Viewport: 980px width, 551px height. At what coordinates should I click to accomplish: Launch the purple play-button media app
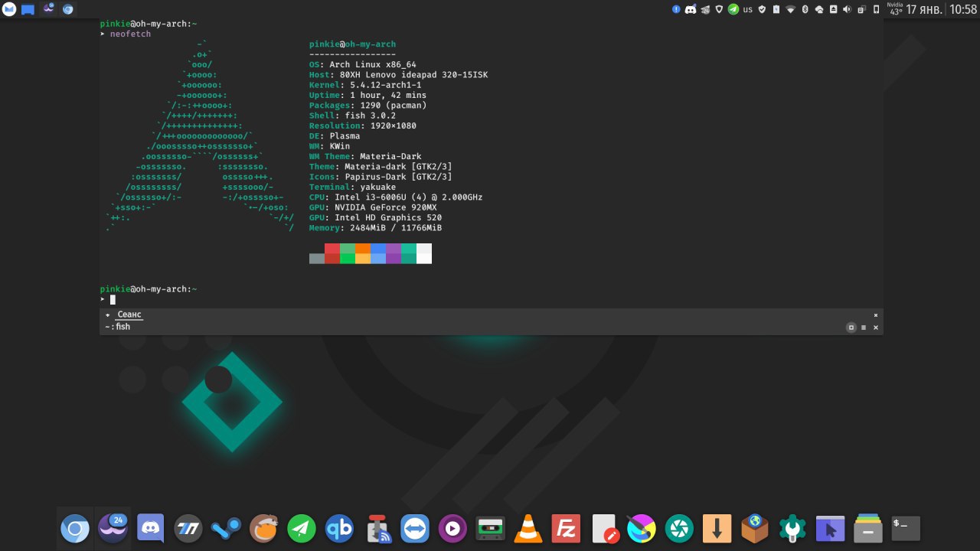[x=452, y=529]
